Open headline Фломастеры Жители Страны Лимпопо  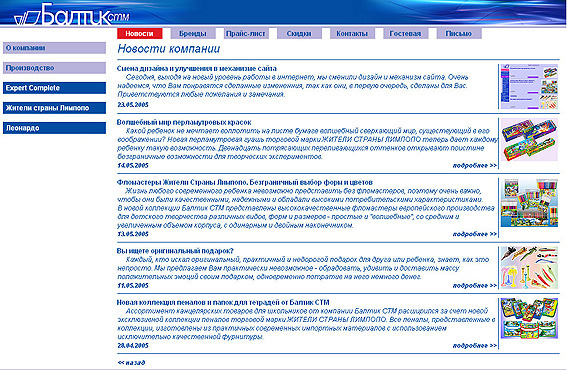245,182
